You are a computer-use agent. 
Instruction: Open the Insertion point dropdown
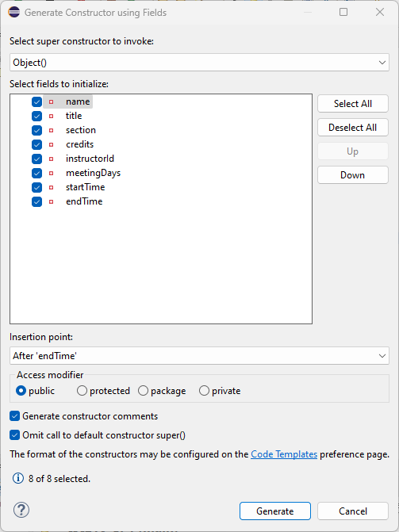199,355
